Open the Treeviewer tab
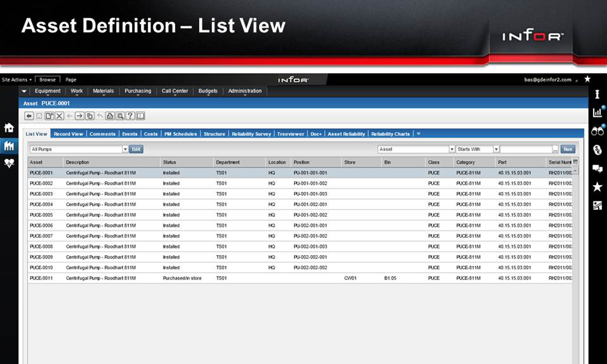 290,134
